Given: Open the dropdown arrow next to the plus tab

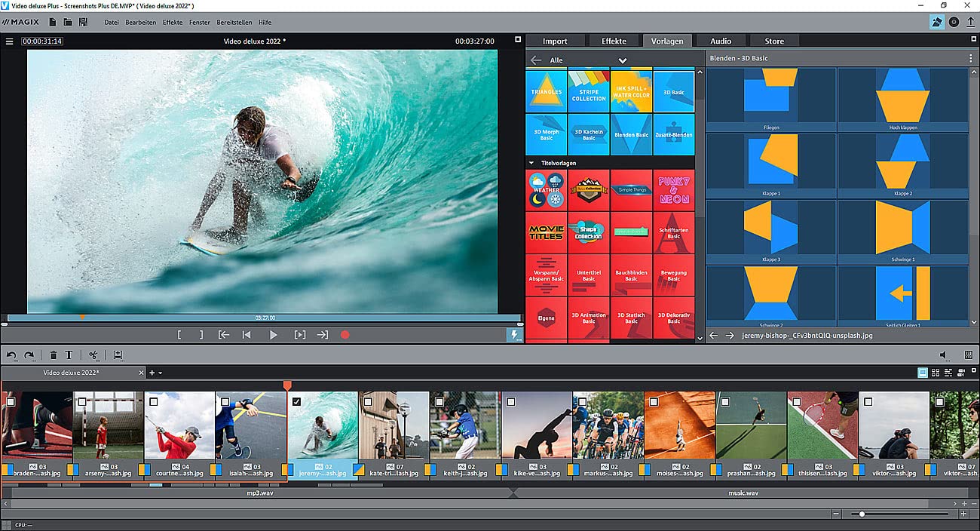Looking at the screenshot, I should pos(160,373).
